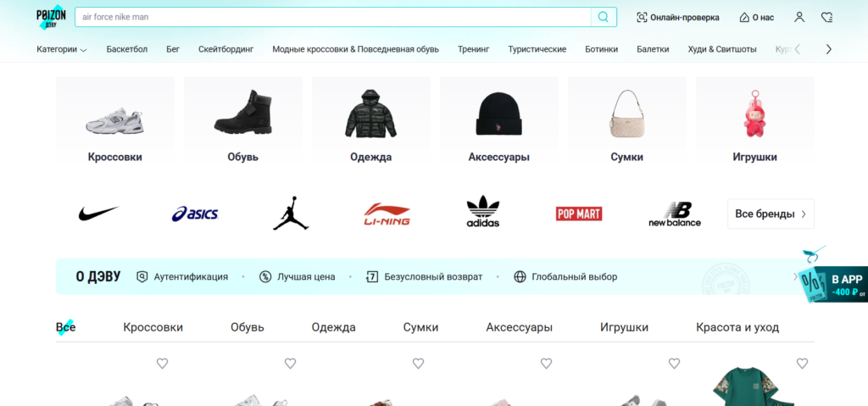Select the POP MART brand logo

[x=578, y=214]
